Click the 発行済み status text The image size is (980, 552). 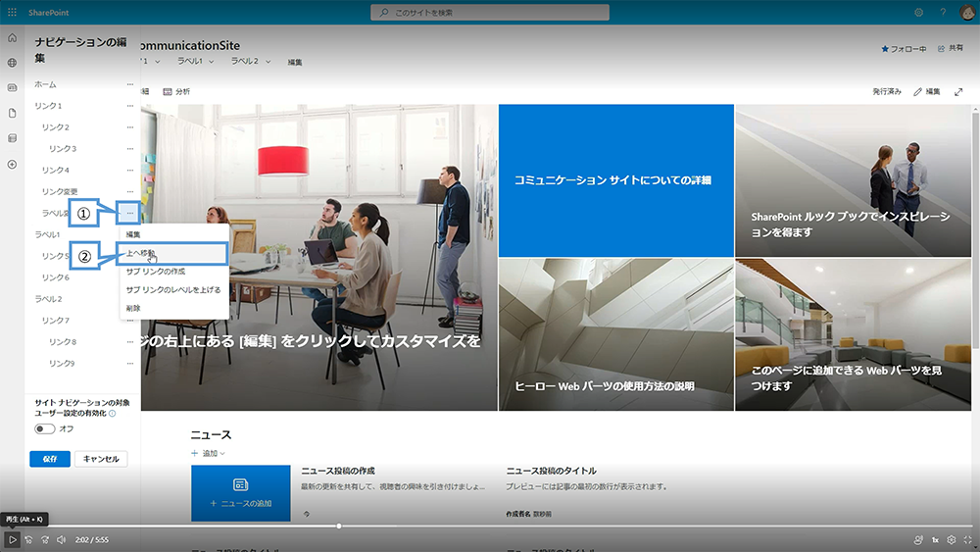(x=887, y=92)
